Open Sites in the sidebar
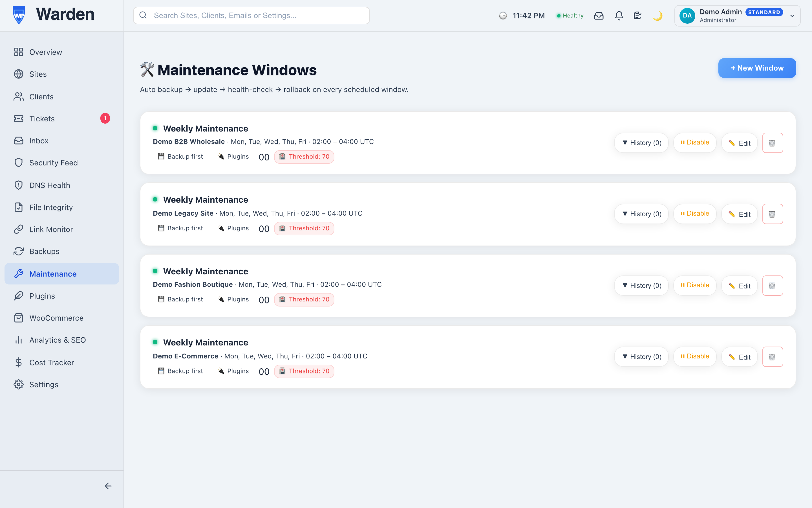The width and height of the screenshot is (812, 508). [x=62, y=74]
